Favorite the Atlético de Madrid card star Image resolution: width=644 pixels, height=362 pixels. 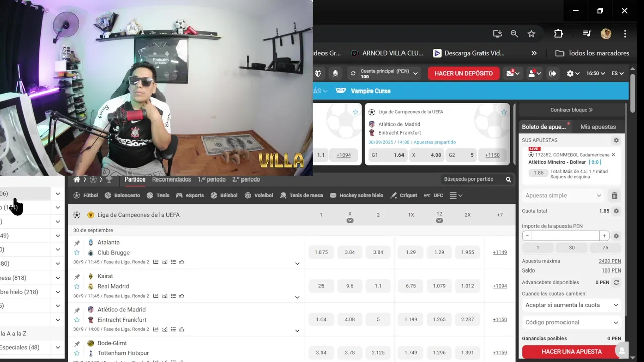click(504, 112)
